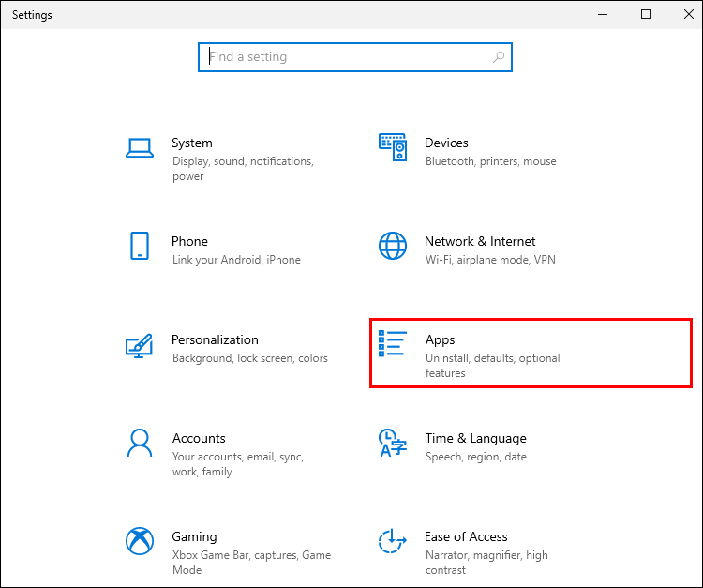Click the Ease of Access icon
The width and height of the screenshot is (703, 588).
click(x=393, y=541)
